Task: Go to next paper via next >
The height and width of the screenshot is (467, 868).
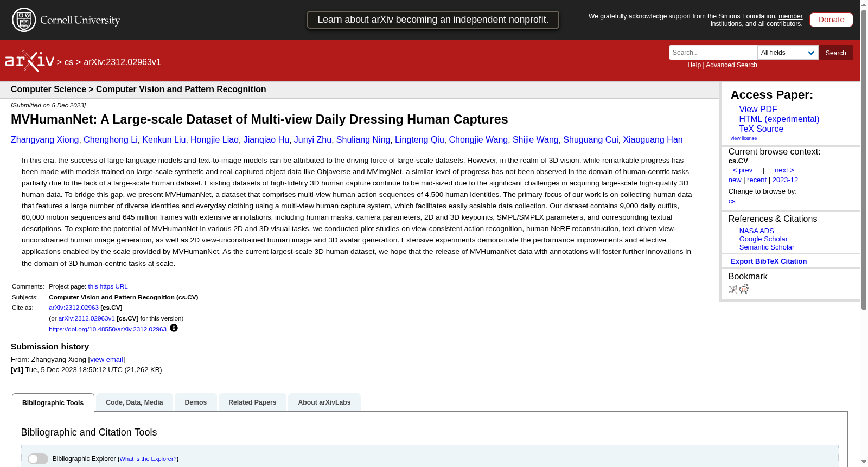Action: (784, 170)
